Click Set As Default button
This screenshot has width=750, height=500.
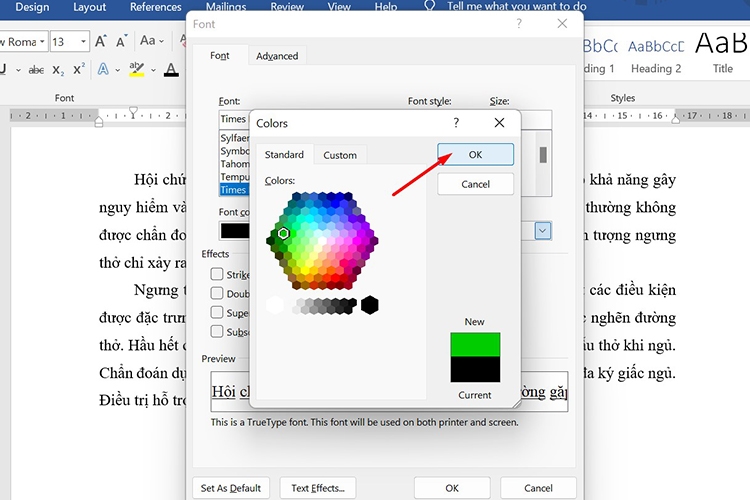(231, 488)
